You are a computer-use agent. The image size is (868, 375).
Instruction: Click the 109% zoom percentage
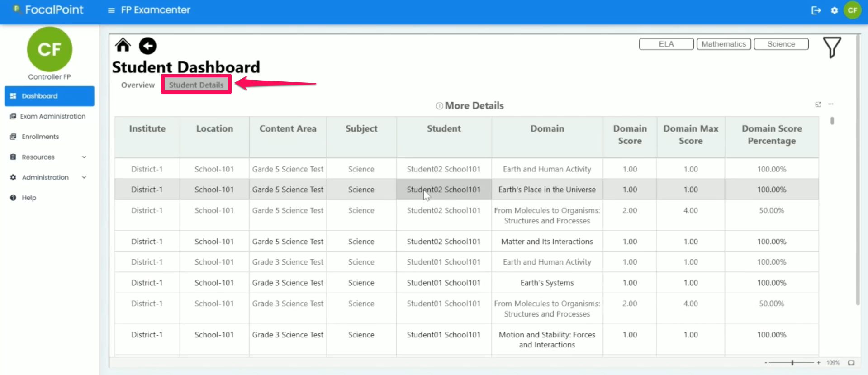point(833,363)
